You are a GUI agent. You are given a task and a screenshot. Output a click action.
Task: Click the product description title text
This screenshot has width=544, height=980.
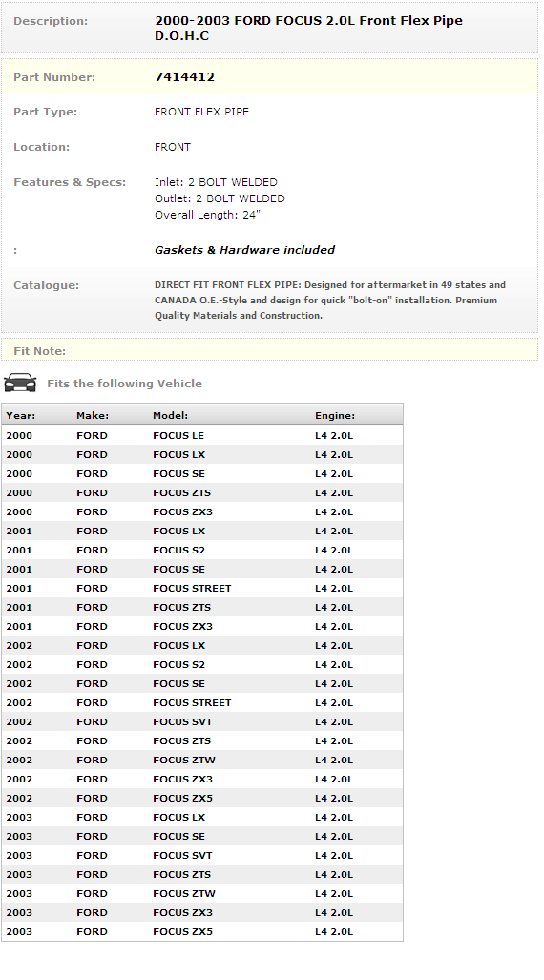[x=309, y=28]
